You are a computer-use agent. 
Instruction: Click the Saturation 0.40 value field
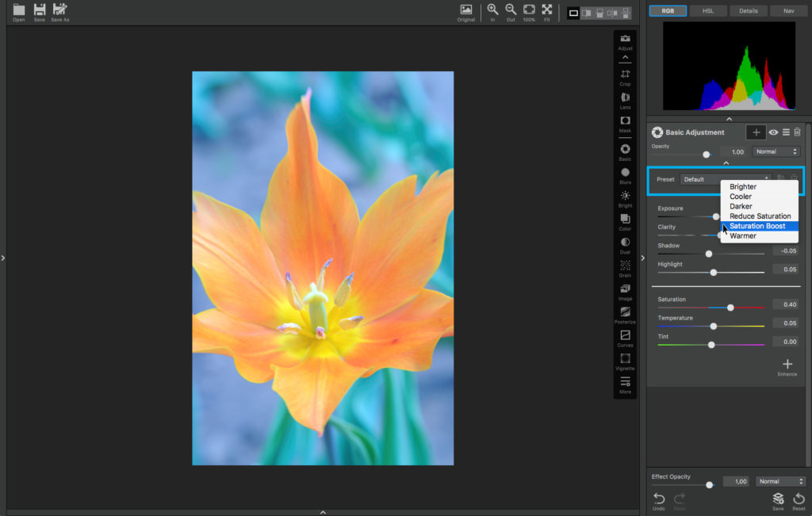786,304
